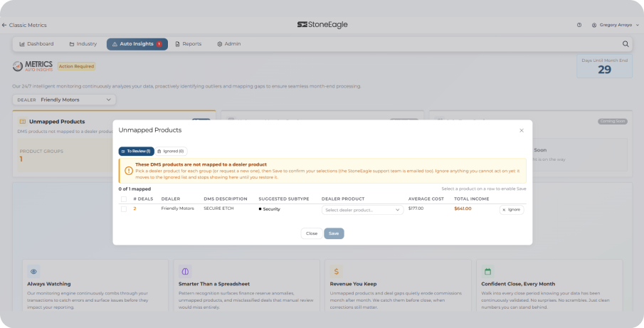Click the StoneEagle logo
Viewport: 644px width, 328px height.
tap(322, 25)
